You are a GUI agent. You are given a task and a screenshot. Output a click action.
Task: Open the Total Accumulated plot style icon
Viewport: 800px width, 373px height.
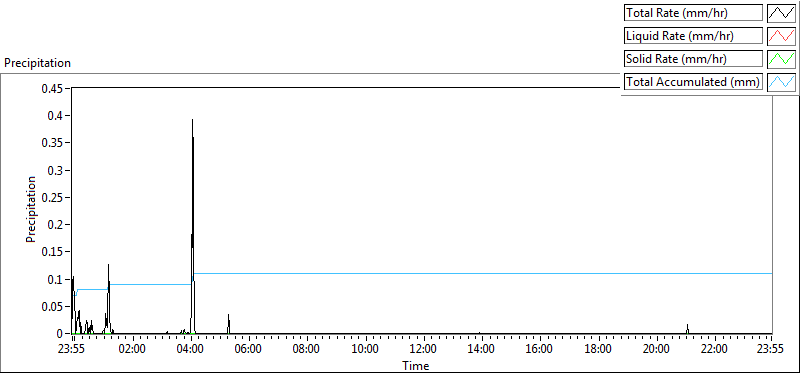[781, 82]
